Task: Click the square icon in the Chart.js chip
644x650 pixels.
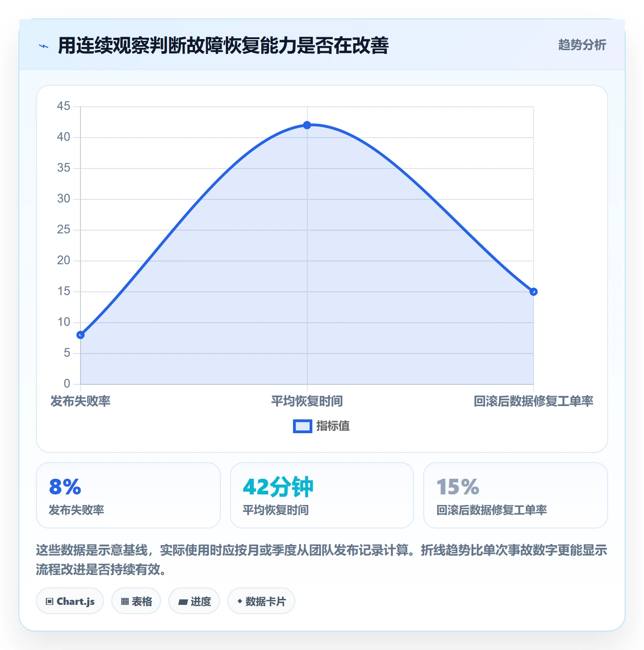Action: click(x=50, y=602)
